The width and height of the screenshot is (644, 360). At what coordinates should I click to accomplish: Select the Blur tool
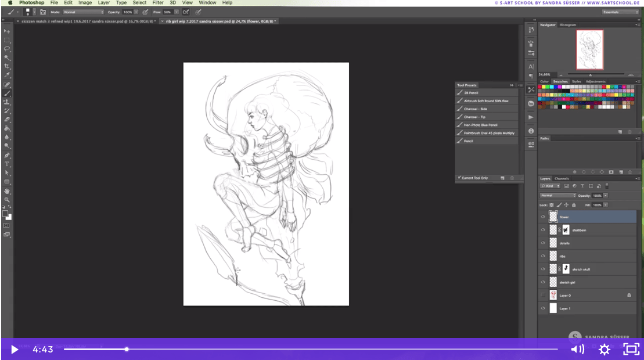point(7,138)
